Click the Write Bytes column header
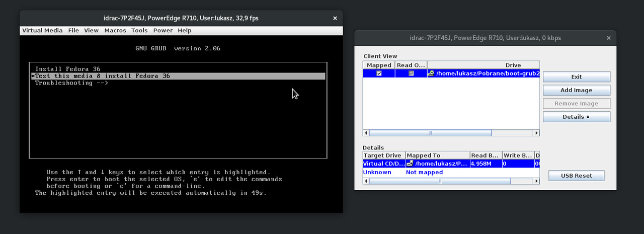The height and width of the screenshot is (234, 644). coord(518,155)
